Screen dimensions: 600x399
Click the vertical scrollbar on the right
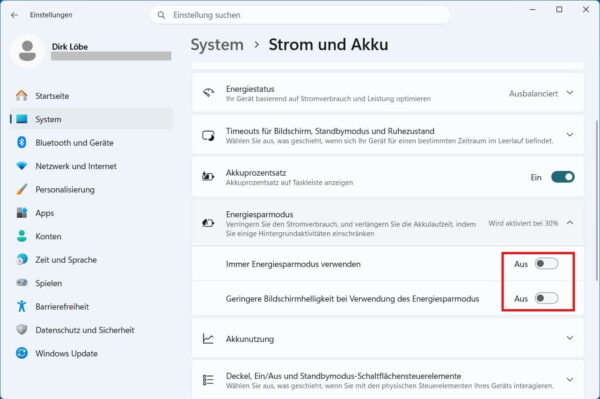coord(597,202)
